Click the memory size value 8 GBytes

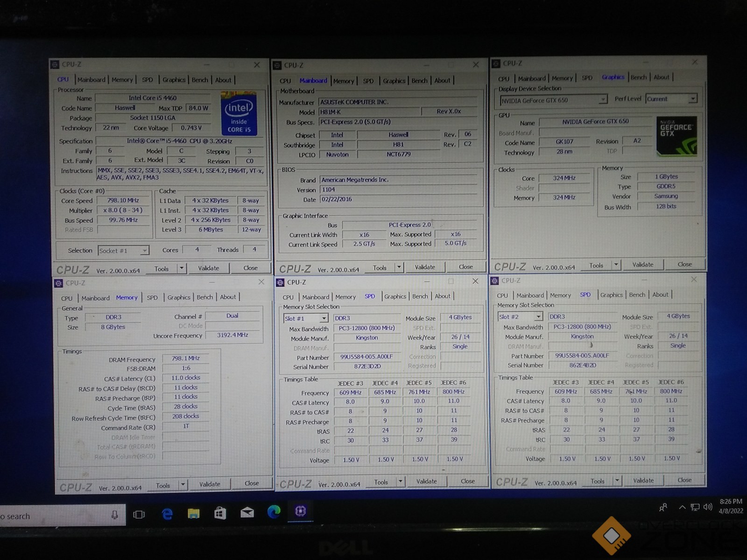(x=113, y=327)
